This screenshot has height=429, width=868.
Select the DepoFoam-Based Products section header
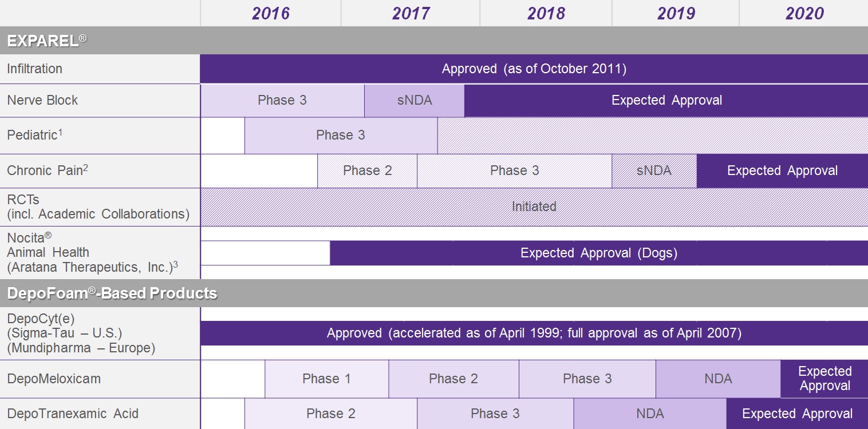112,293
